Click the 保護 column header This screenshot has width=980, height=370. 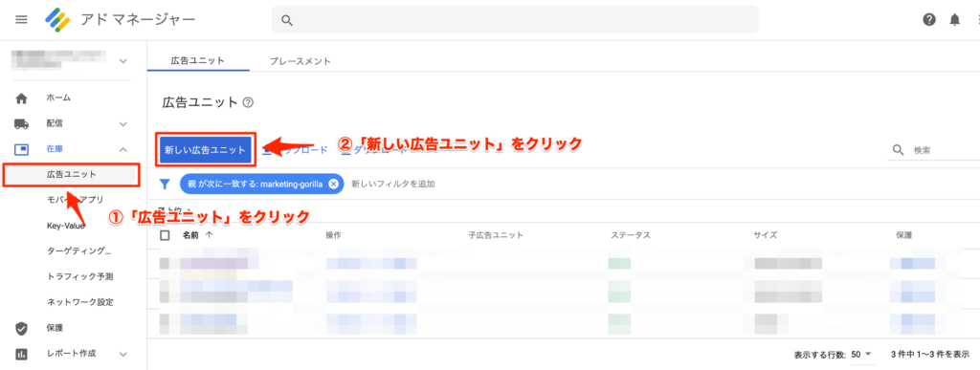(903, 235)
